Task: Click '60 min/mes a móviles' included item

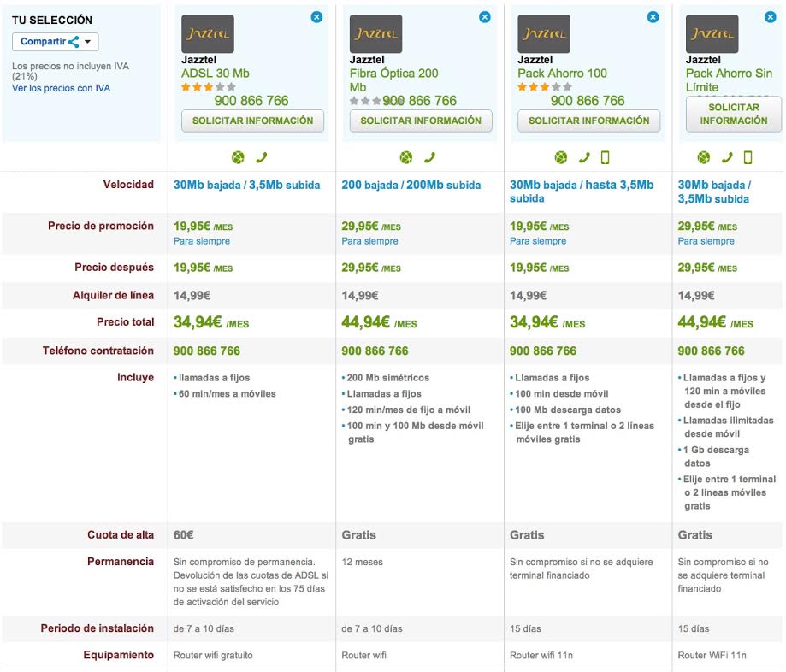Action: 228,394
